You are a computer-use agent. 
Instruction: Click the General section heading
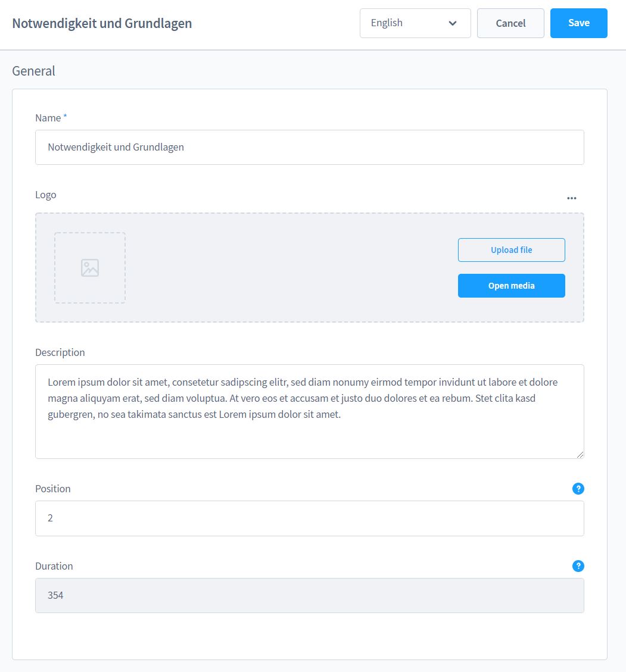coord(33,71)
